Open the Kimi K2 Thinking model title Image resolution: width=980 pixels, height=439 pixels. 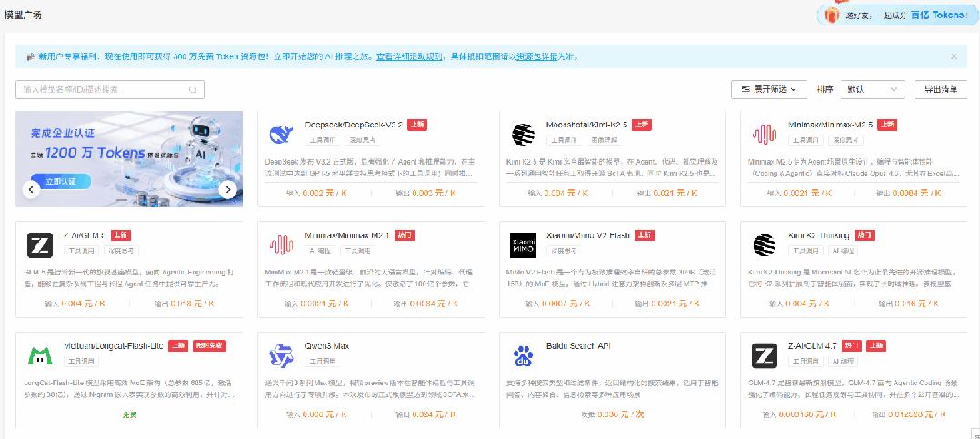click(x=819, y=235)
